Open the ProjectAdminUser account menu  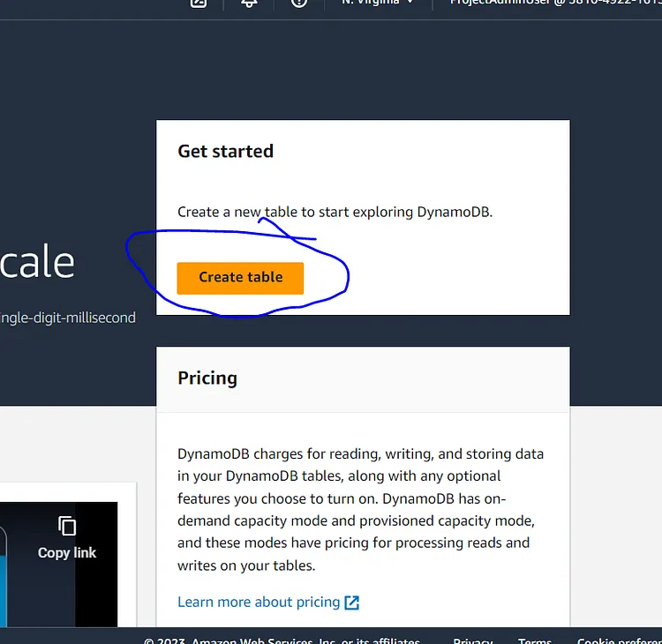[555, 3]
